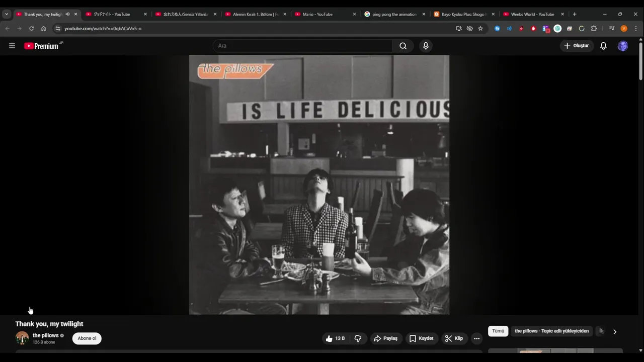Open the red hand blocker extension
The image size is (644, 362).
[533, 29]
